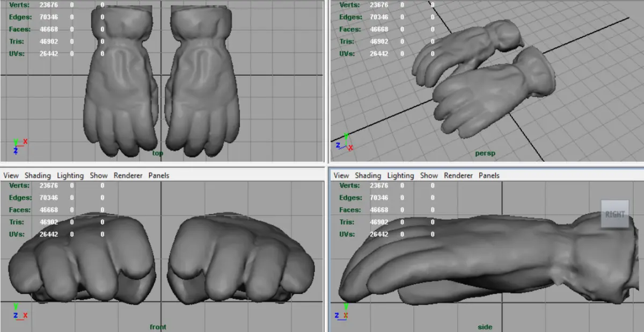
Task: Click Edges value 70346 in top view
Action: coord(49,17)
